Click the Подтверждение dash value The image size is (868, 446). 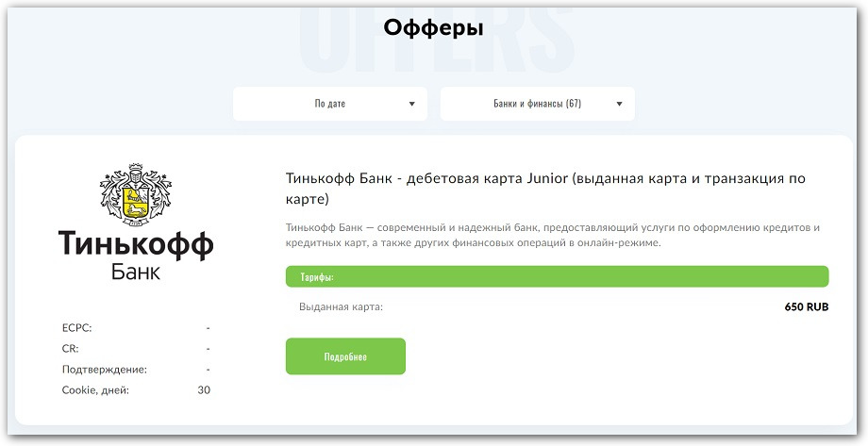click(207, 370)
